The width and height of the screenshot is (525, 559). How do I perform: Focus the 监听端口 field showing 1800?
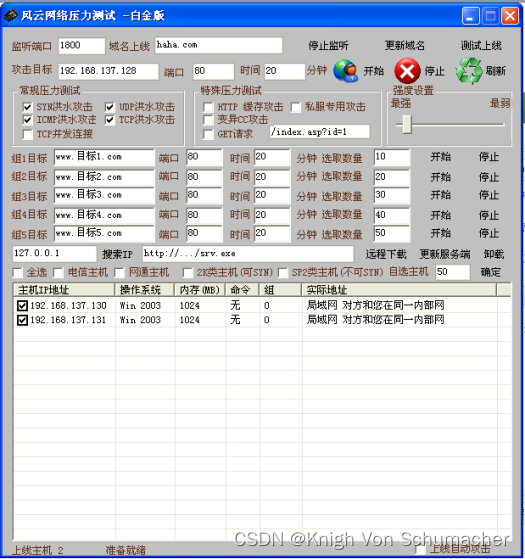click(82, 46)
